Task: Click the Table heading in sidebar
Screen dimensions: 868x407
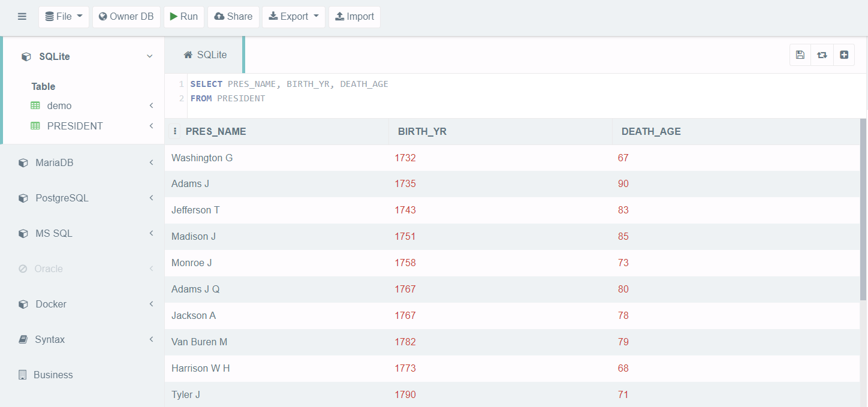Action: click(43, 86)
